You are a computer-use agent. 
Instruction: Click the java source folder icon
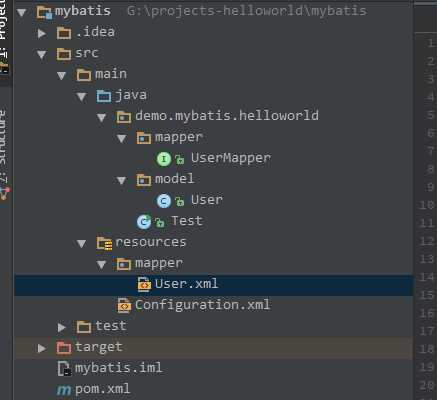[x=104, y=96]
